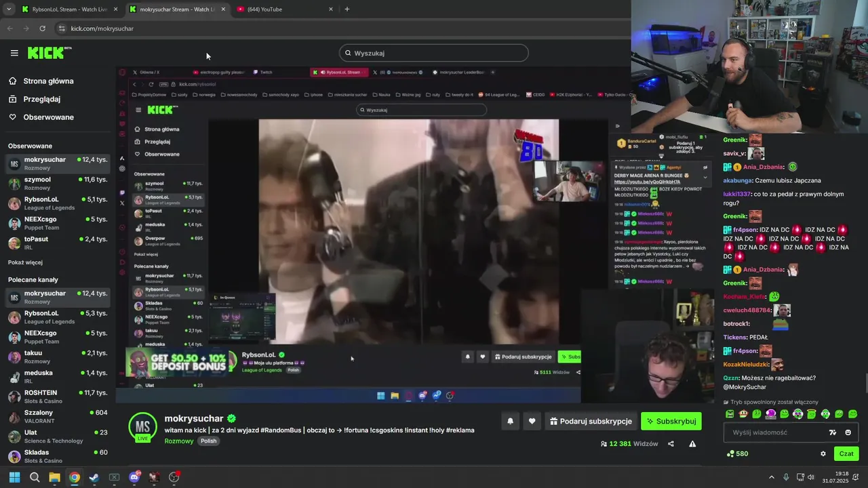Click the 12 381 Widzów viewer count
The image size is (868, 488).
[629, 444]
